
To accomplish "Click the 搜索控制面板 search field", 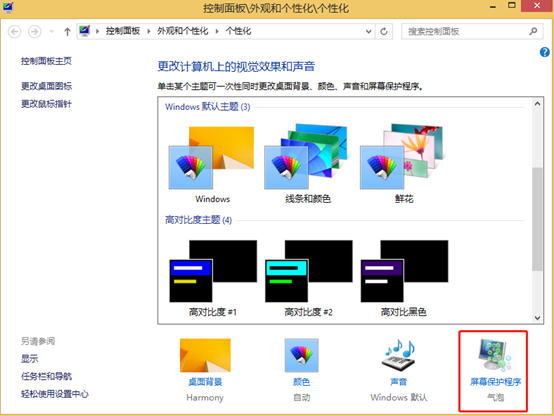I will [472, 31].
